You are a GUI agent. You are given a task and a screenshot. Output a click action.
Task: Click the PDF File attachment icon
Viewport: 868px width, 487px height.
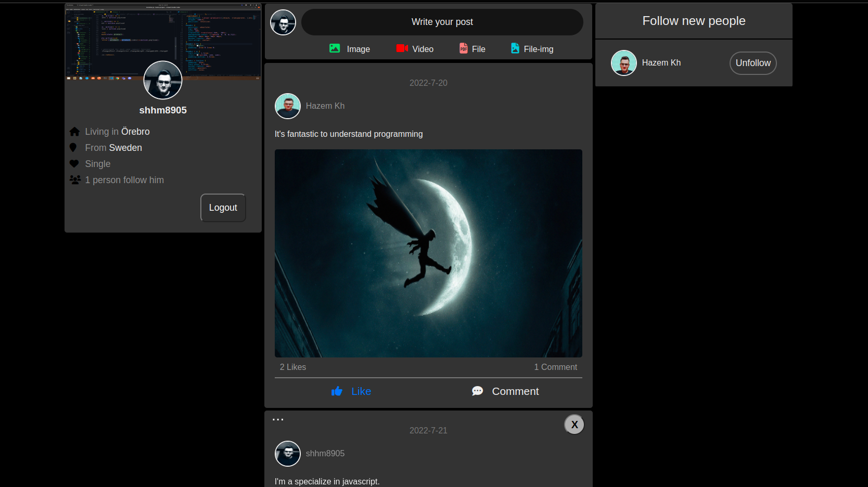(463, 48)
